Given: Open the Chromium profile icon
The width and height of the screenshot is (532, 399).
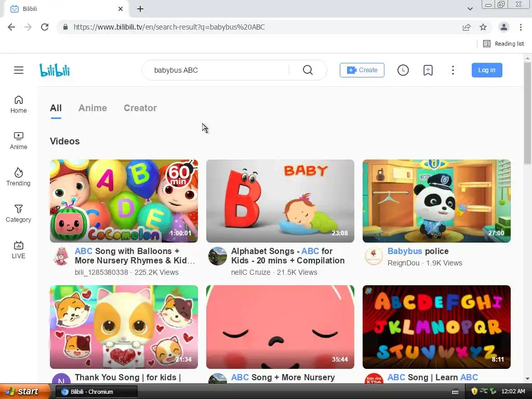Looking at the screenshot, I should [x=504, y=27].
